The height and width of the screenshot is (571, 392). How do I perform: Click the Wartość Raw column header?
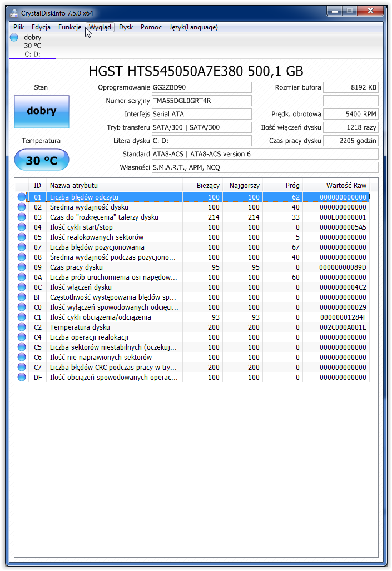coord(336,185)
